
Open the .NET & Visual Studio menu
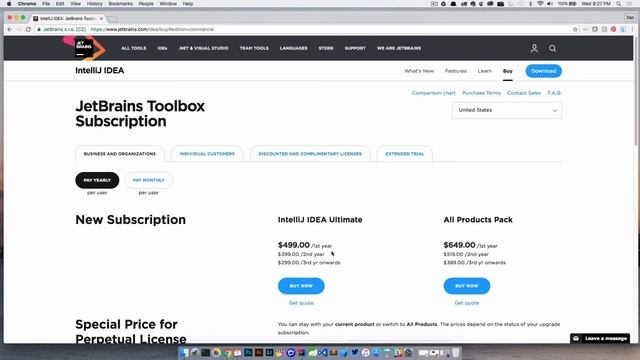203,48
